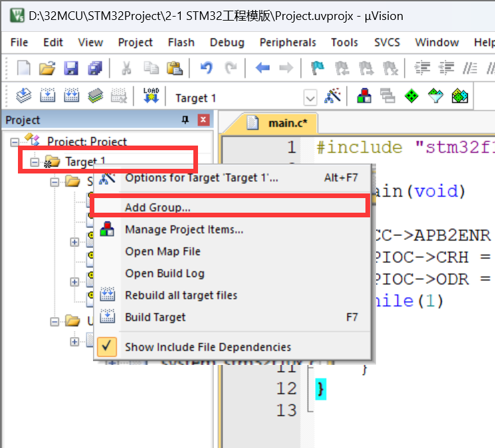The image size is (495, 448).
Task: Click the Build target toolbar icon
Action: (x=48, y=96)
